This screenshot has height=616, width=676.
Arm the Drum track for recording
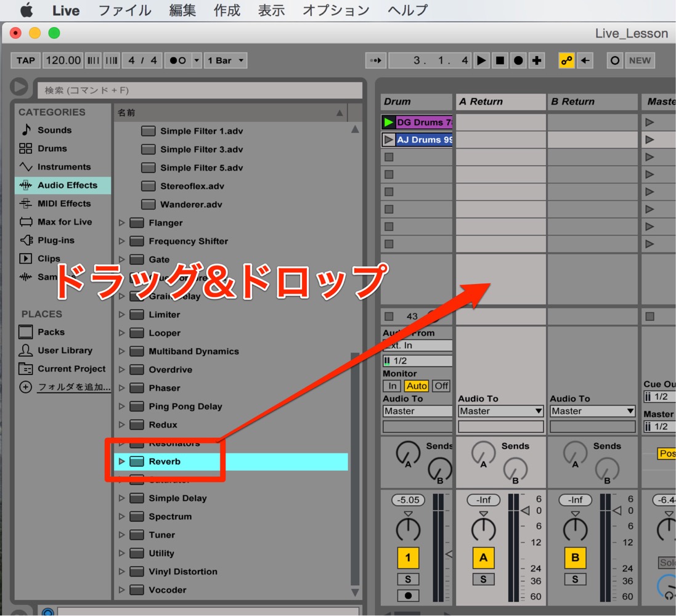408,596
